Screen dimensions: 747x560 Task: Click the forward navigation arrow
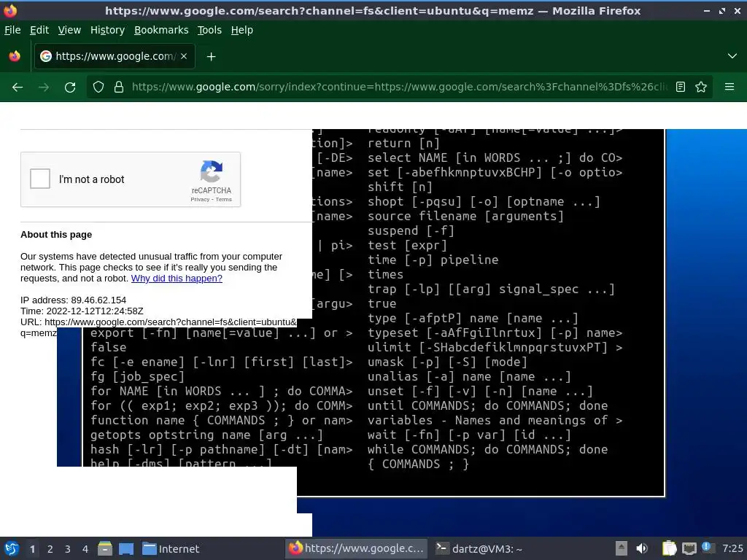pyautogui.click(x=44, y=87)
